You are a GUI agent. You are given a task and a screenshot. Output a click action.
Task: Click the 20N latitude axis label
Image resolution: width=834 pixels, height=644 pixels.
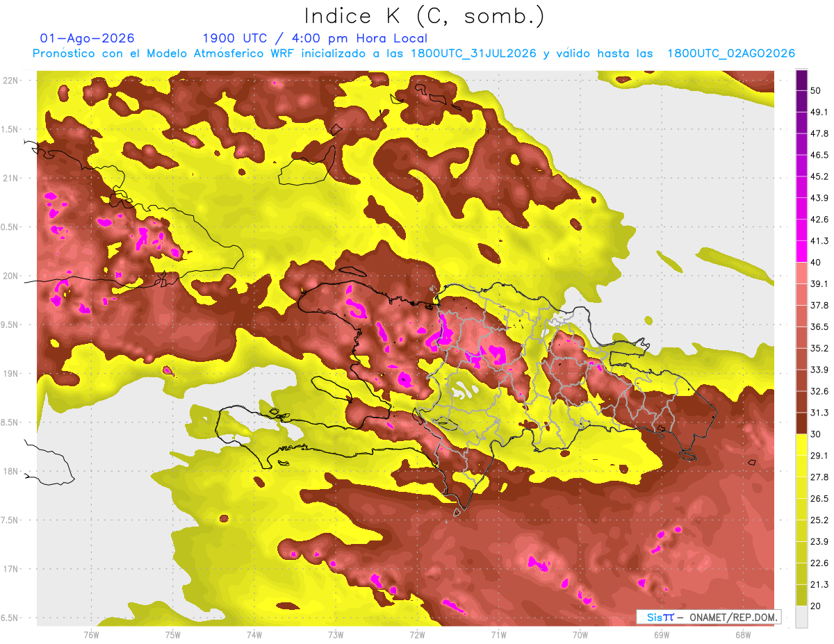[12, 276]
